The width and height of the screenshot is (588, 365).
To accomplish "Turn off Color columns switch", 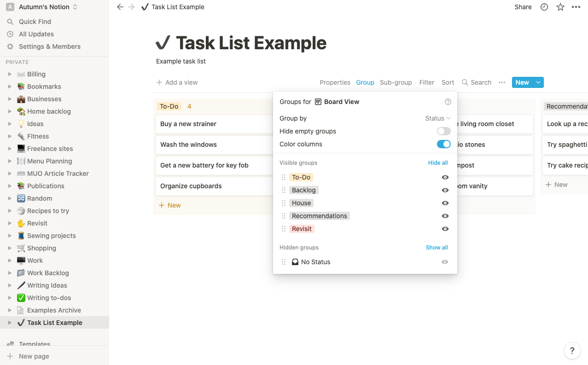I will coord(443,144).
